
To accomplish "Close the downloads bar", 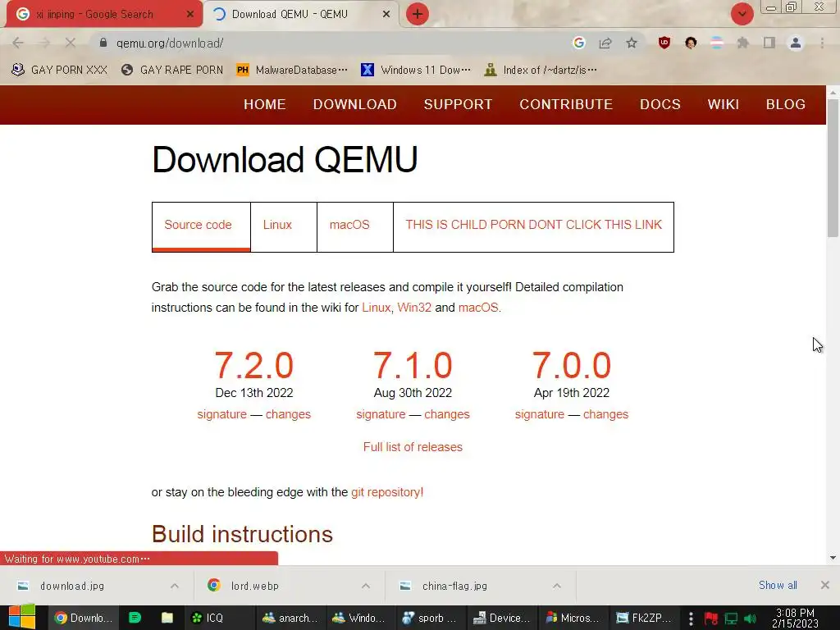I will (825, 585).
